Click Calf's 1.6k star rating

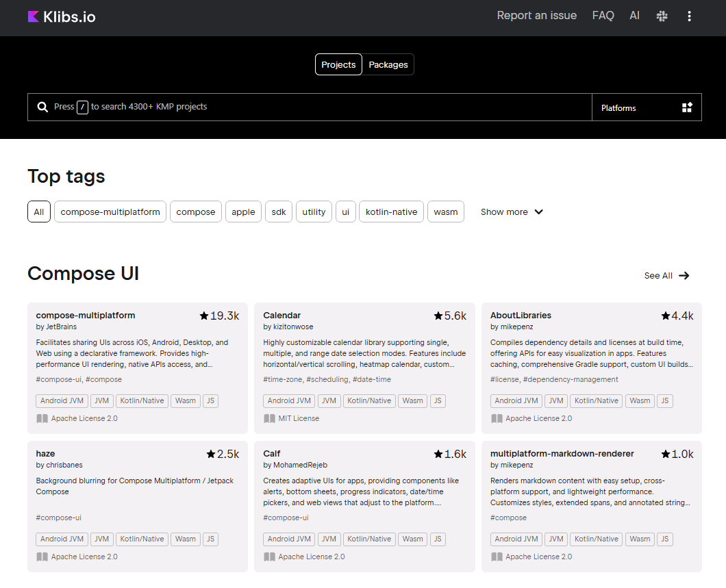tap(450, 455)
